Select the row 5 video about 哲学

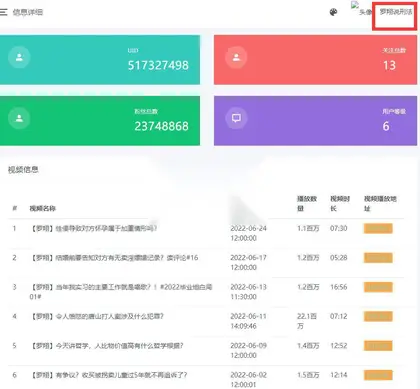point(106,346)
